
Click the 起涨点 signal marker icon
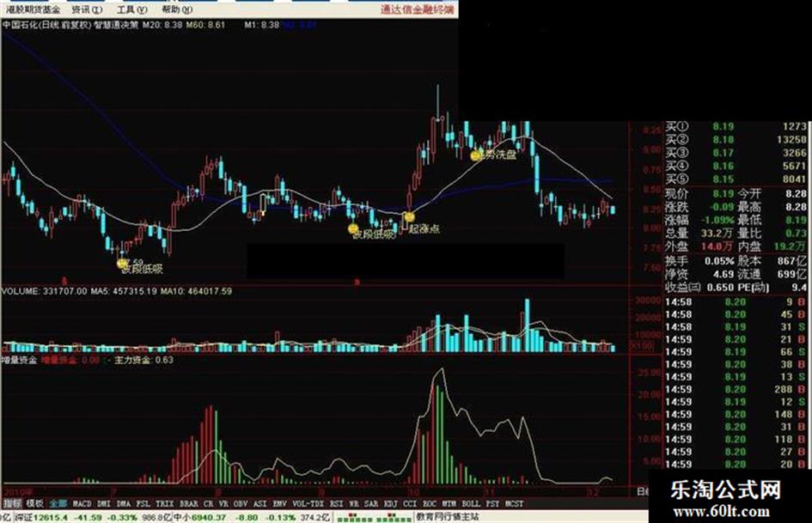tap(409, 216)
